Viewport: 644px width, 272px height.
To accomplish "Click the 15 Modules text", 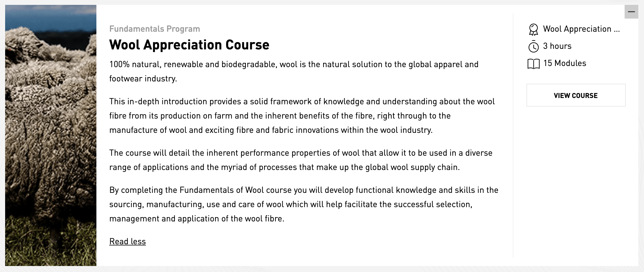I will (564, 63).
